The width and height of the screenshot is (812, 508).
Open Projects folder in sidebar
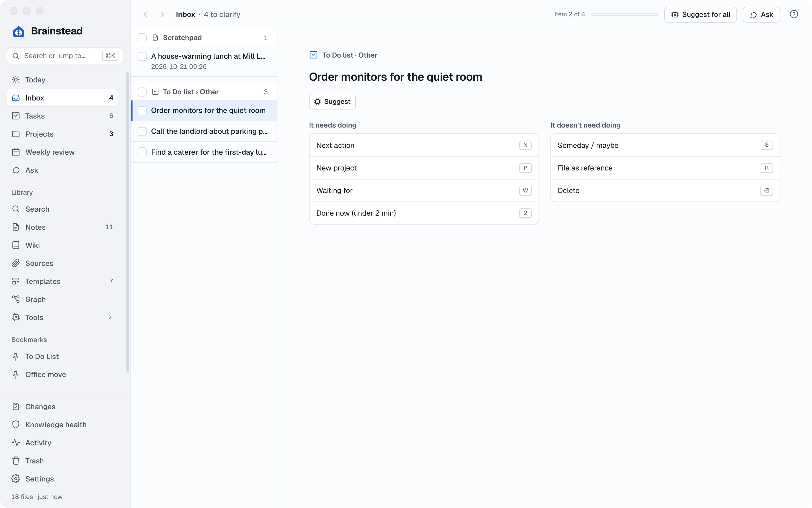(62, 134)
